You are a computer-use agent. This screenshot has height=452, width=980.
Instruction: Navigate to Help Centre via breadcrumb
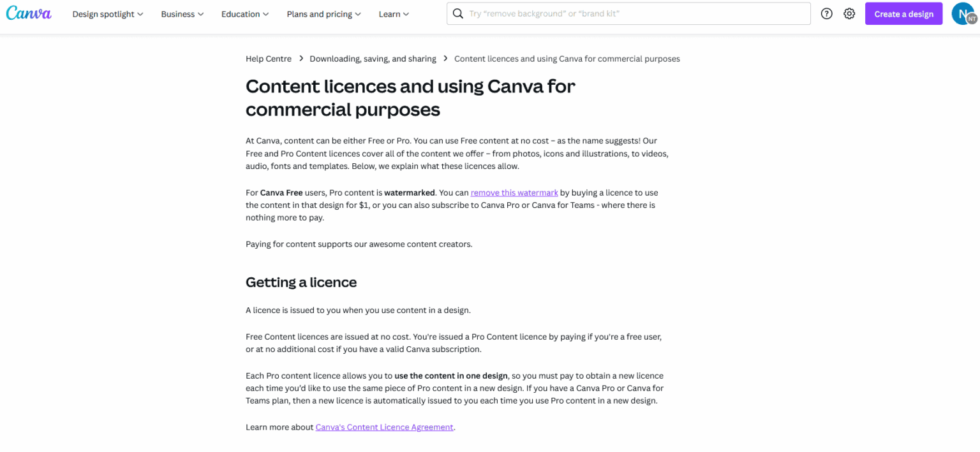coord(268,58)
